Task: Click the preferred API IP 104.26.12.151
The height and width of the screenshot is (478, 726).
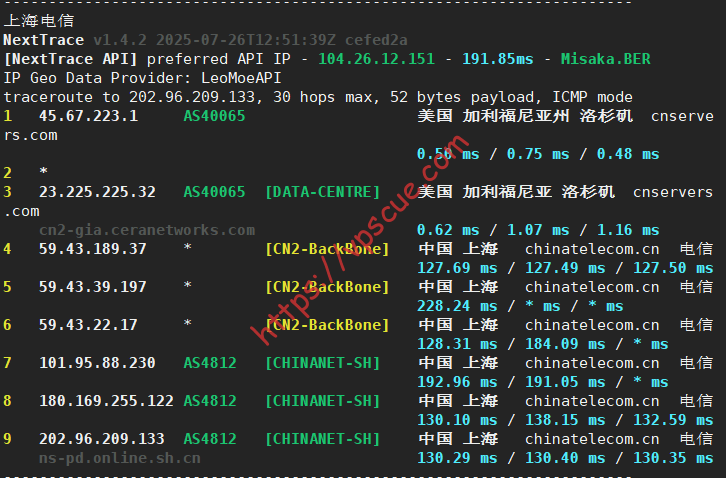Action: (376, 59)
